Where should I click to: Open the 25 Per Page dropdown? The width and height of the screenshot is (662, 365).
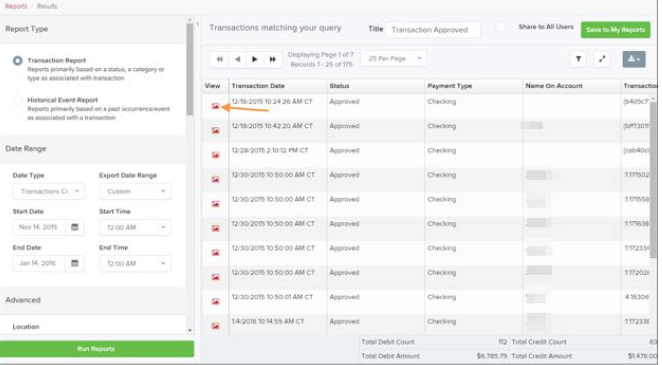[x=393, y=59]
